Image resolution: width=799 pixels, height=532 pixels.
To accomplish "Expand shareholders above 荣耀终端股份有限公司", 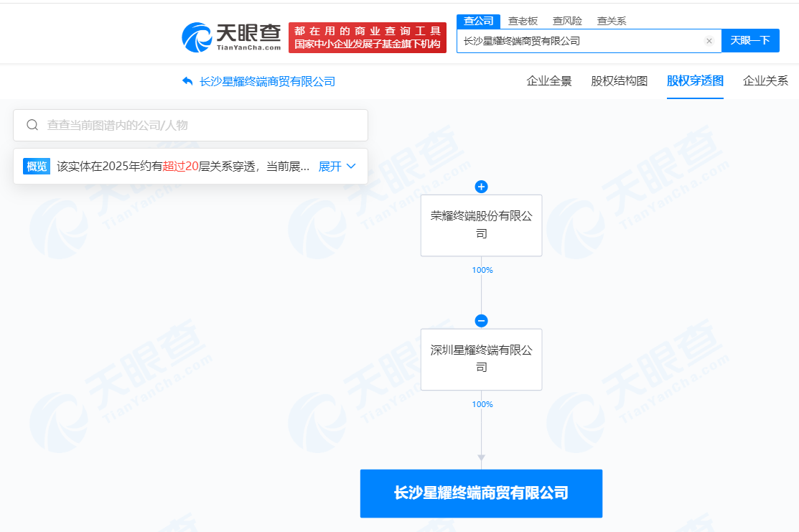I will click(x=481, y=187).
